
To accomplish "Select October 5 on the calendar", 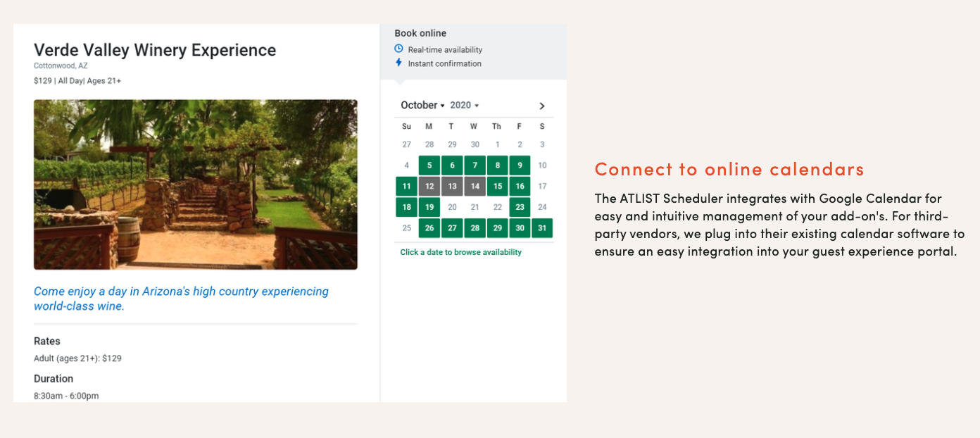I will coord(429,165).
